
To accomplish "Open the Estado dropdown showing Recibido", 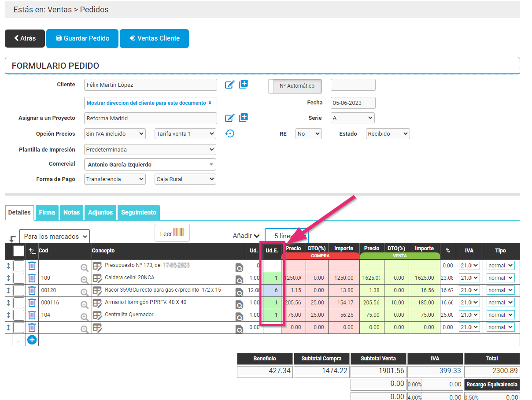I will pyautogui.click(x=388, y=133).
